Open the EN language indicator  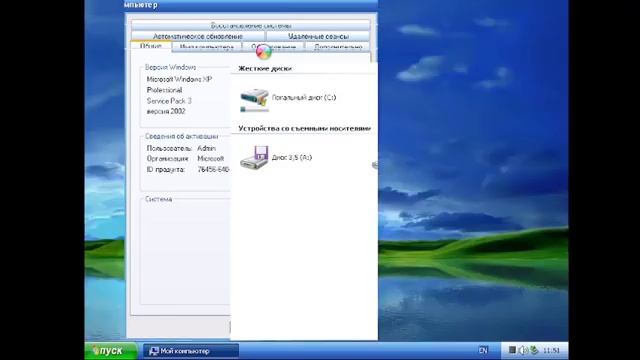483,350
